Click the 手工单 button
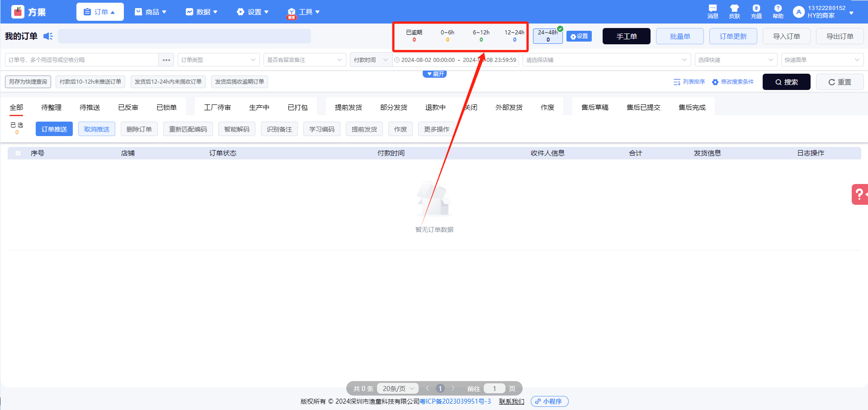The height and width of the screenshot is (410, 868). (627, 36)
